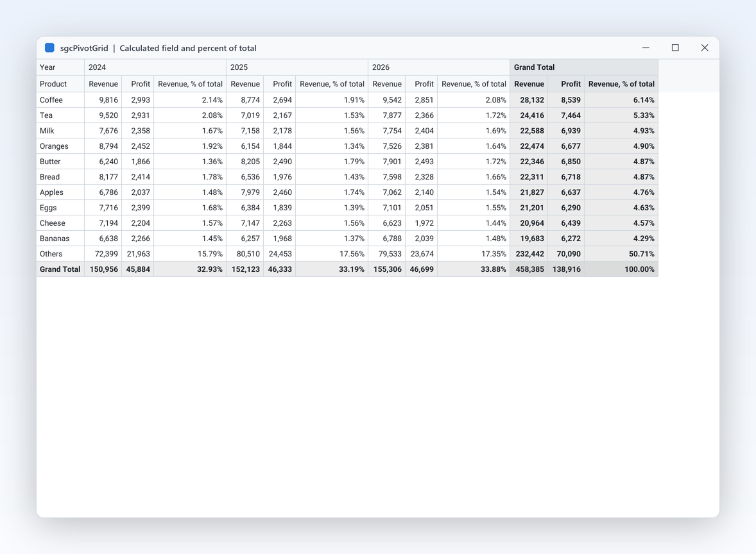The width and height of the screenshot is (756, 554).
Task: Select Cheese 2026 revenue cell 6,623
Action: pyautogui.click(x=387, y=223)
